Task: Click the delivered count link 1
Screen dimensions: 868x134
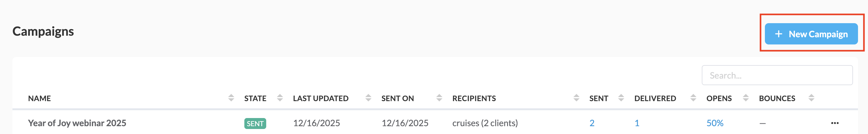Action: coord(637,123)
